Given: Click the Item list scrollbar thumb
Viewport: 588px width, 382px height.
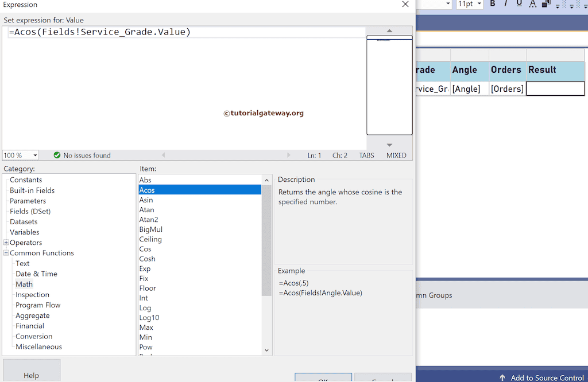Looking at the screenshot, I should click(266, 240).
